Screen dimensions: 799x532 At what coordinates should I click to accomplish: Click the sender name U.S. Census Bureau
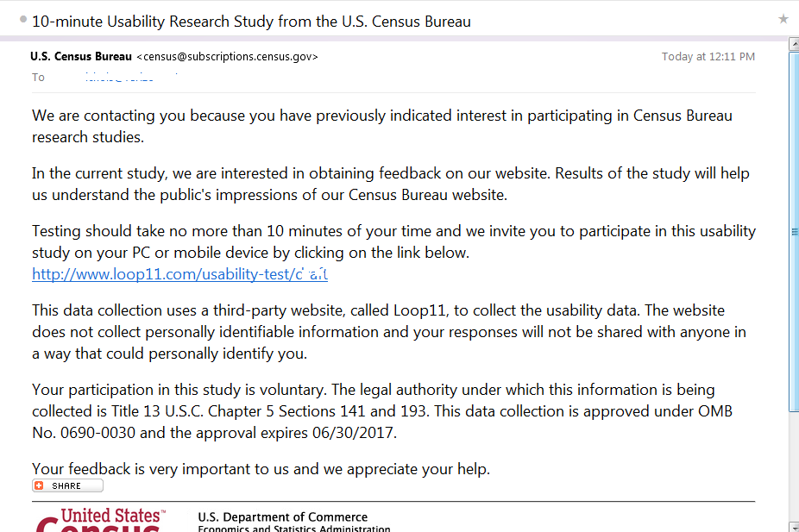81,57
